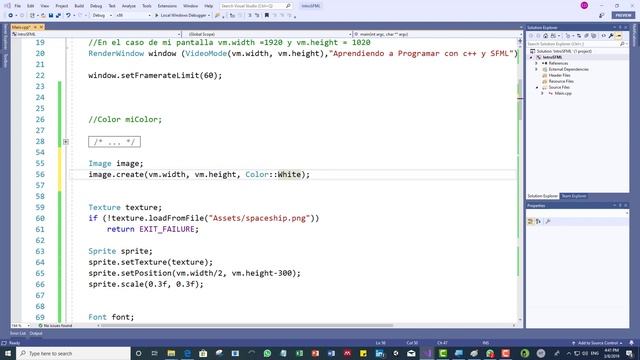Open the Output tab

(x=36, y=333)
